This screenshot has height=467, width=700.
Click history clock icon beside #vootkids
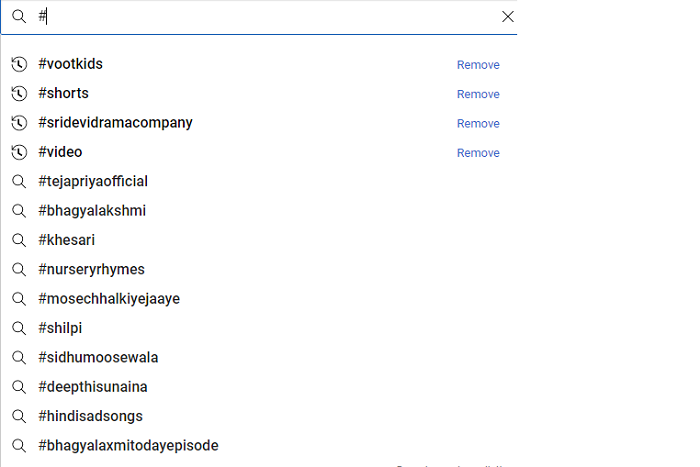click(x=19, y=64)
